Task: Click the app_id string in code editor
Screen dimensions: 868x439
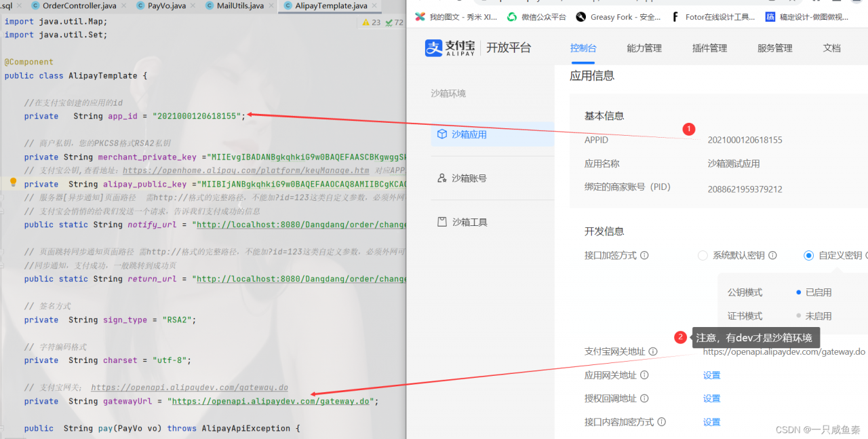Action: (196, 116)
